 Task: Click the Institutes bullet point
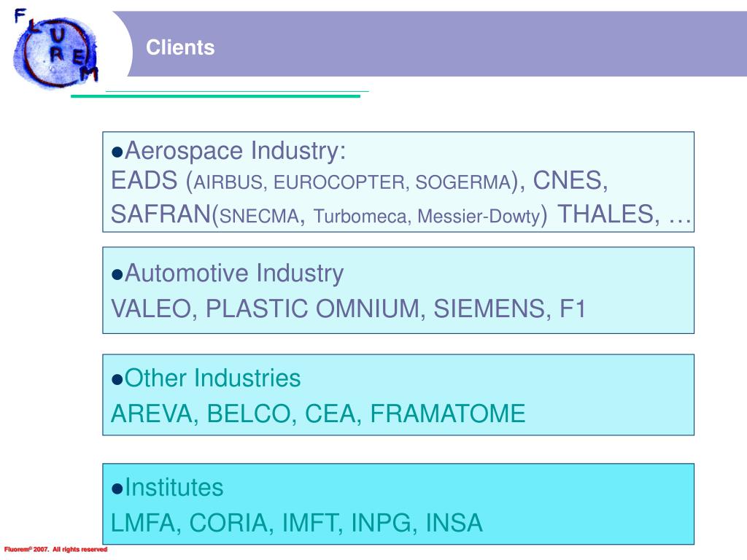[117, 489]
